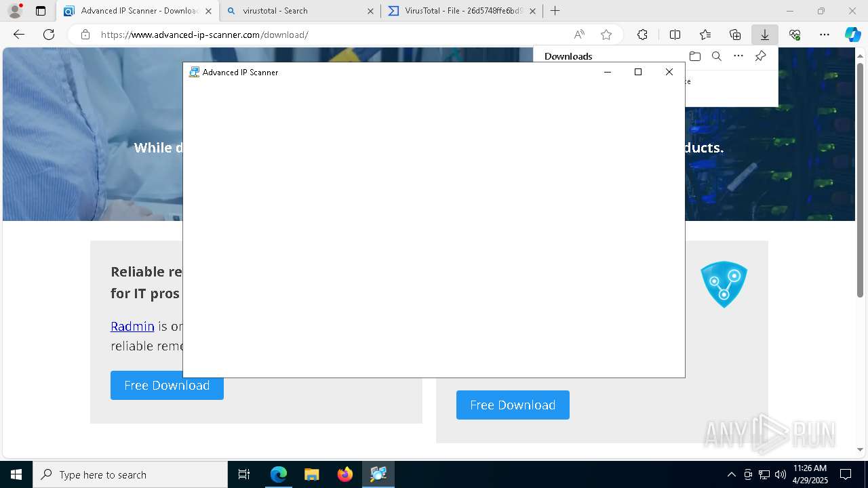
Task: Open the Edge profile avatar
Action: (15, 11)
